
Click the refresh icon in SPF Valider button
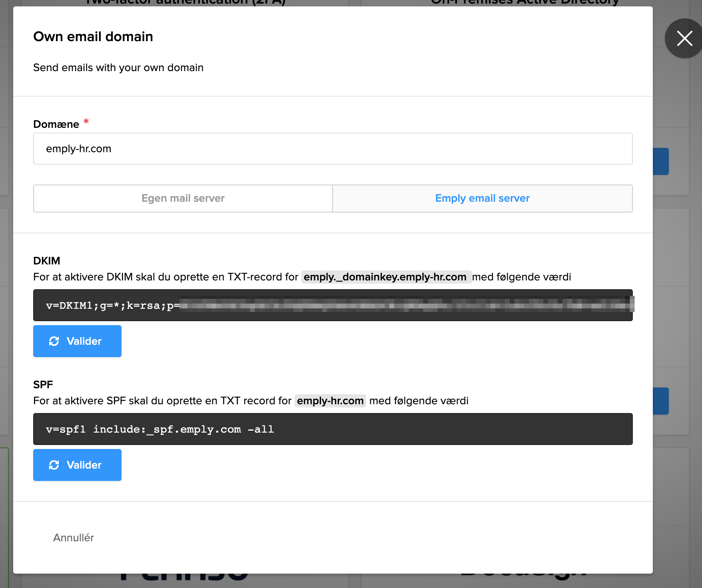[x=54, y=465]
